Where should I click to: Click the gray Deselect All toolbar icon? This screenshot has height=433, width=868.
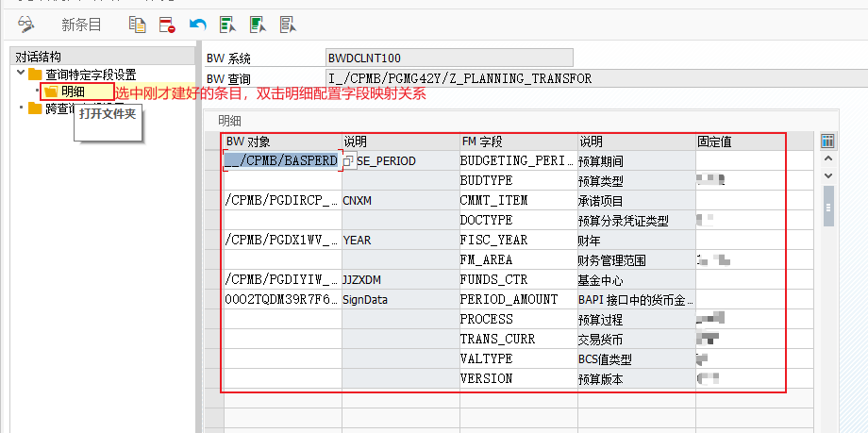coord(288,25)
